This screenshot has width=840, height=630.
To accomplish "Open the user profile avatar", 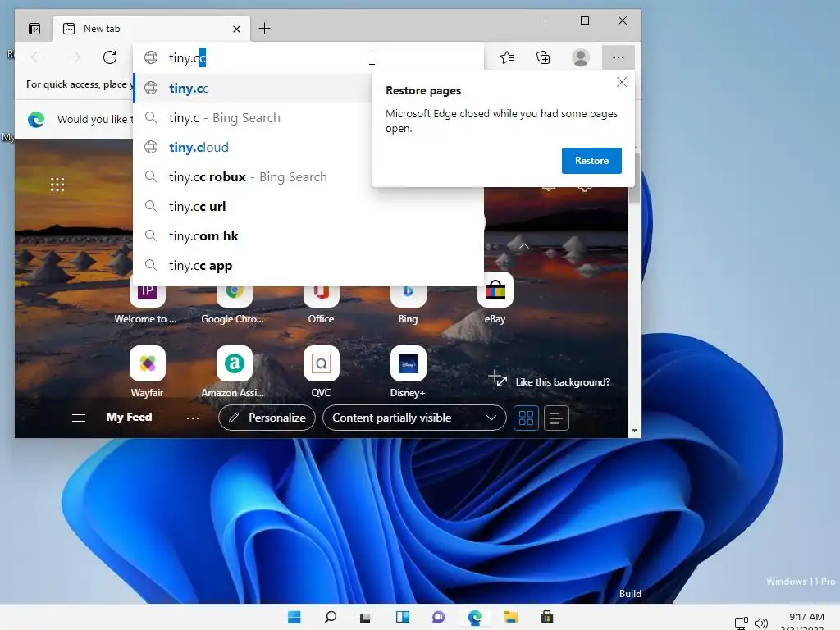I will click(581, 57).
